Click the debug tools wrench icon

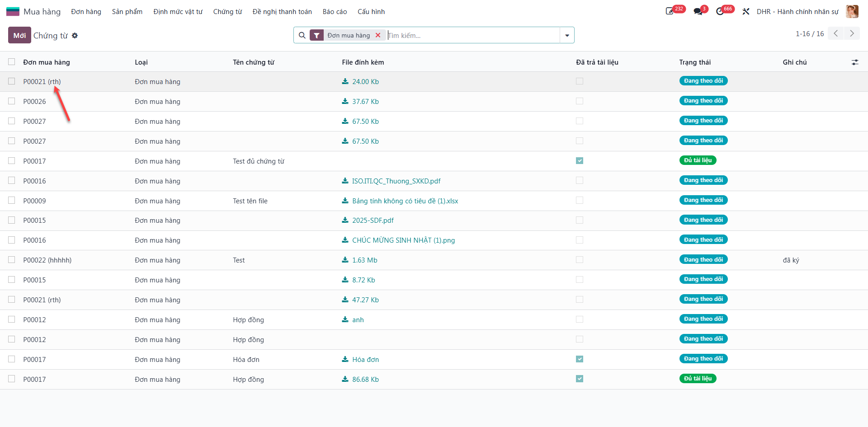tap(746, 11)
